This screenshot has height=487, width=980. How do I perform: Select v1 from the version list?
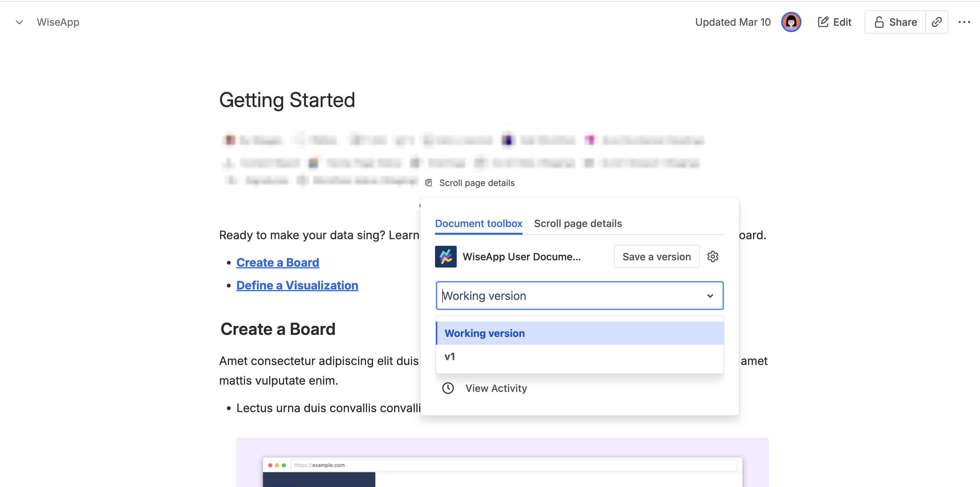coord(450,357)
